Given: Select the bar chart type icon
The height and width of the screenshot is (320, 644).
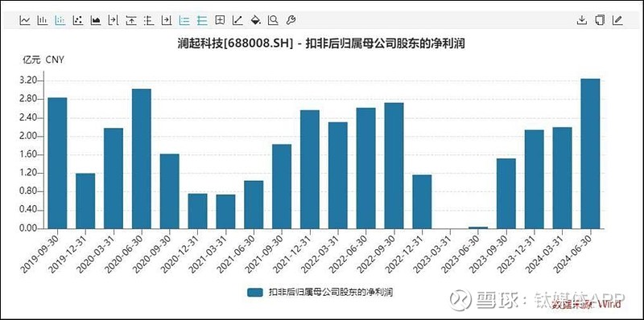Looking at the screenshot, I should [x=43, y=20].
